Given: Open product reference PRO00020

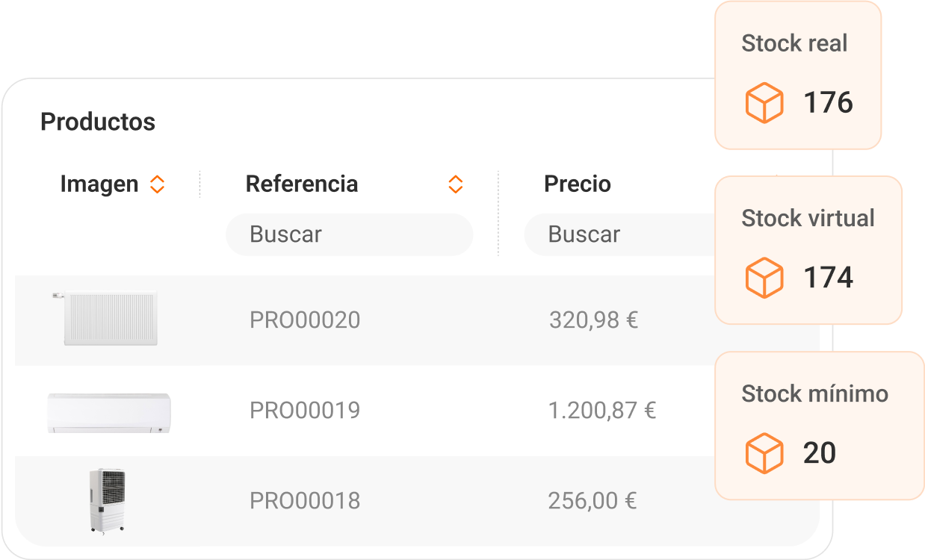Looking at the screenshot, I should pyautogui.click(x=305, y=320).
